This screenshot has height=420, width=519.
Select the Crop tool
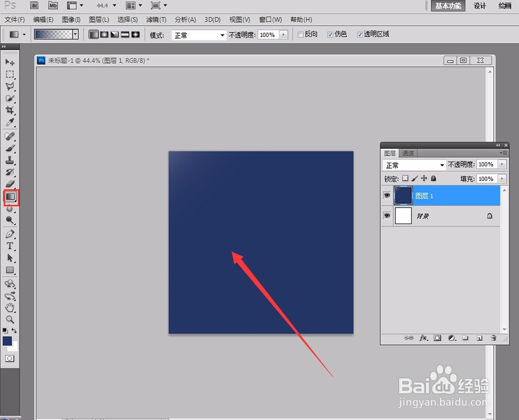[10, 110]
